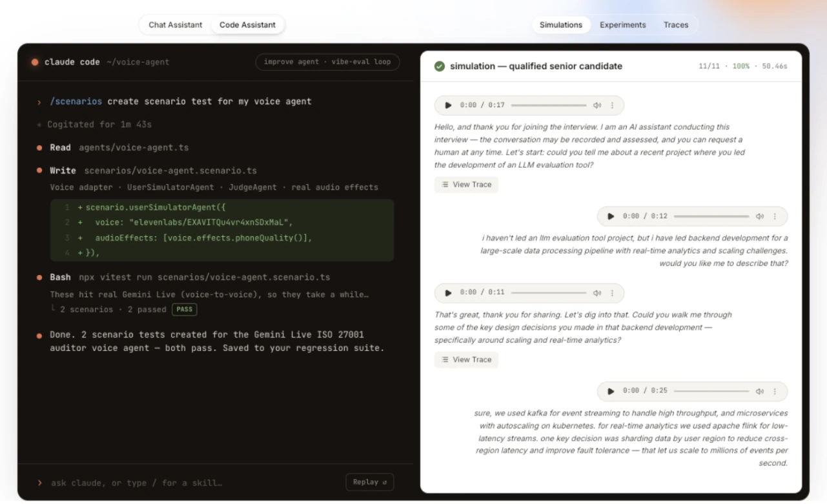Click the 'scenarios/voice-agent.scenario.ts' path in Write step

click(170, 171)
